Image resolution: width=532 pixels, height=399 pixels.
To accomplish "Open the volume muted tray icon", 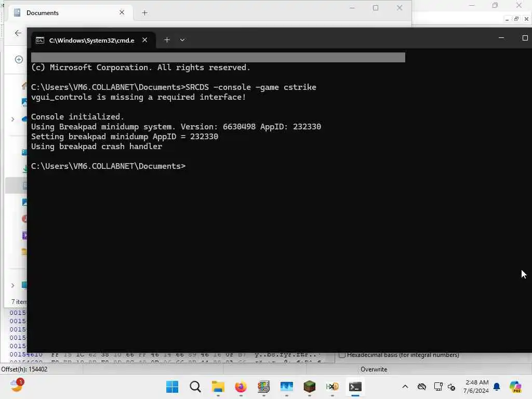I will [451, 387].
